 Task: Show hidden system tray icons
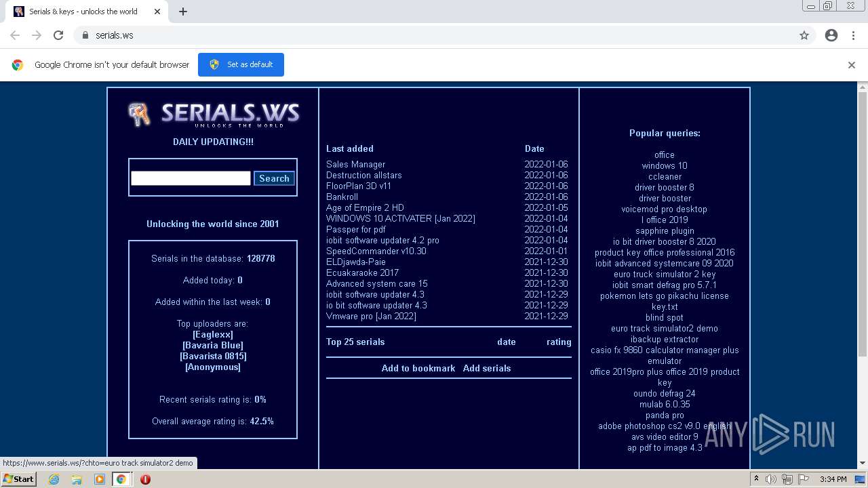[757, 479]
